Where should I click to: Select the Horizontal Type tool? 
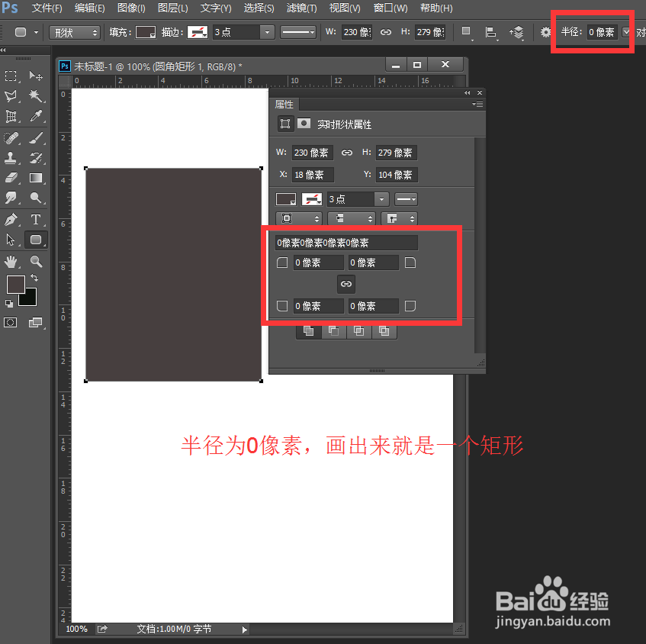35,220
